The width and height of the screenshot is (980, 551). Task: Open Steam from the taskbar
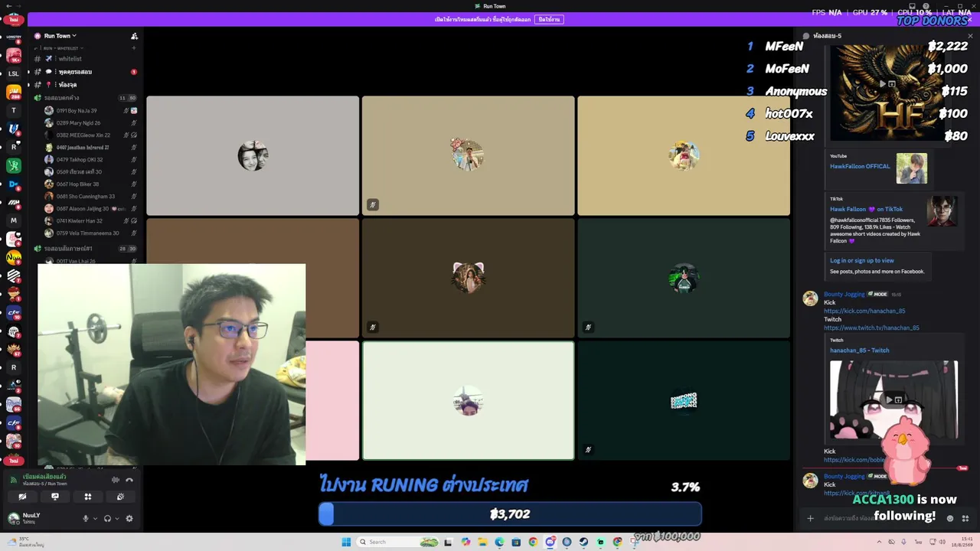583,542
